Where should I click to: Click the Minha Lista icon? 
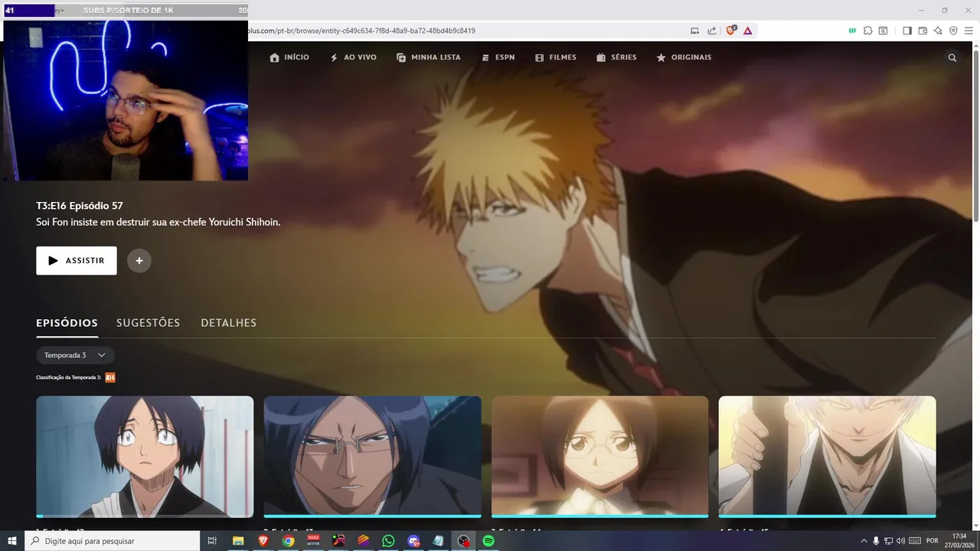click(x=401, y=57)
